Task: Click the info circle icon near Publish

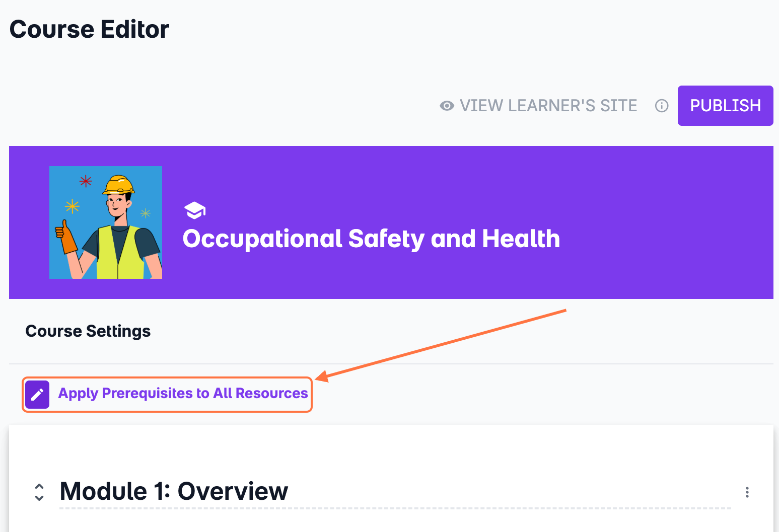Action: tap(662, 106)
